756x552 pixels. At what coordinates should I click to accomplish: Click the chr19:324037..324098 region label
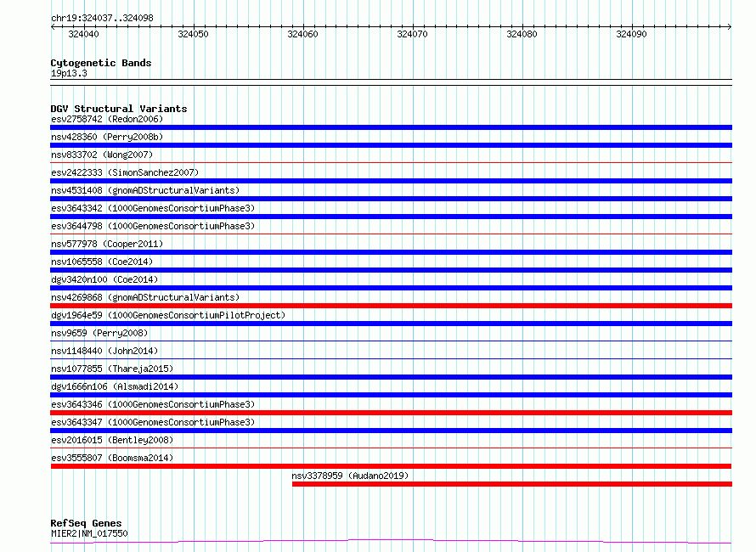click(102, 18)
